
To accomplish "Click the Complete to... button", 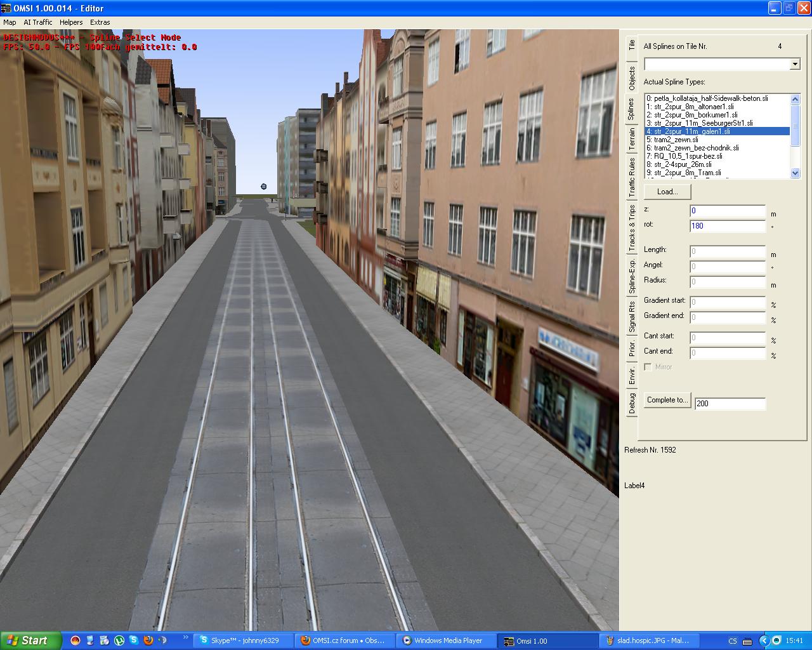I will coord(667,400).
